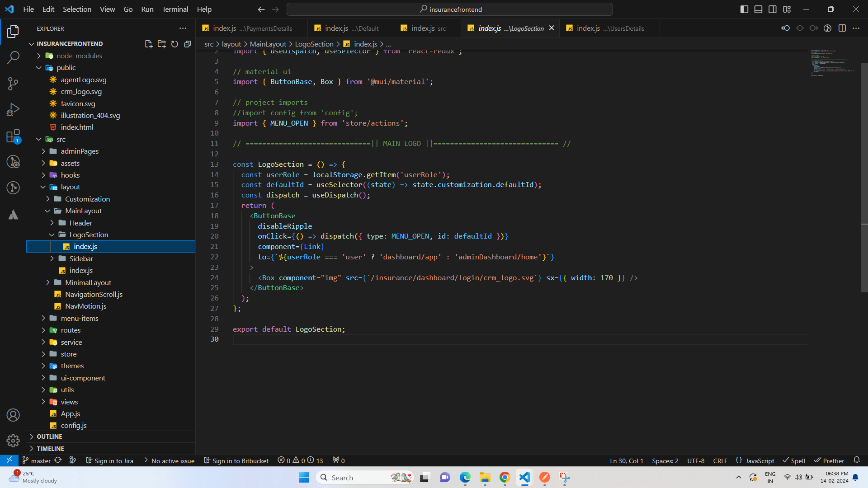Click Split Editor Right icon
Image resolution: width=868 pixels, height=488 pixels.
[x=842, y=28]
